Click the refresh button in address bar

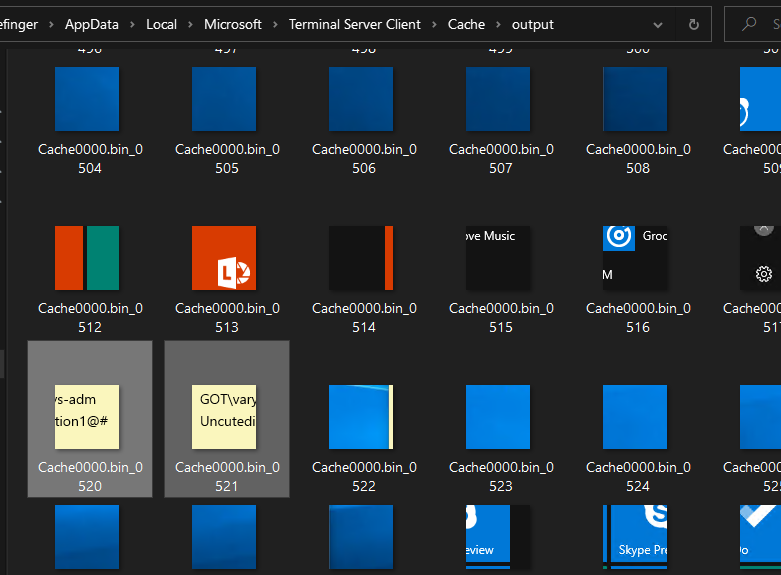click(x=693, y=24)
